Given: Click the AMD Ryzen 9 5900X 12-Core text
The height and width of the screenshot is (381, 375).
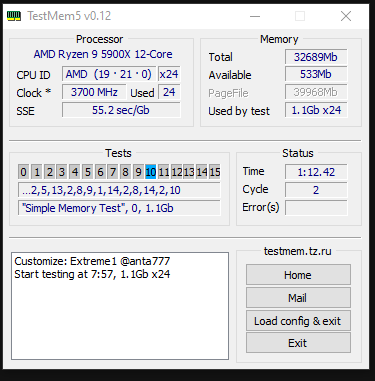Looking at the screenshot, I should click(x=103, y=54).
